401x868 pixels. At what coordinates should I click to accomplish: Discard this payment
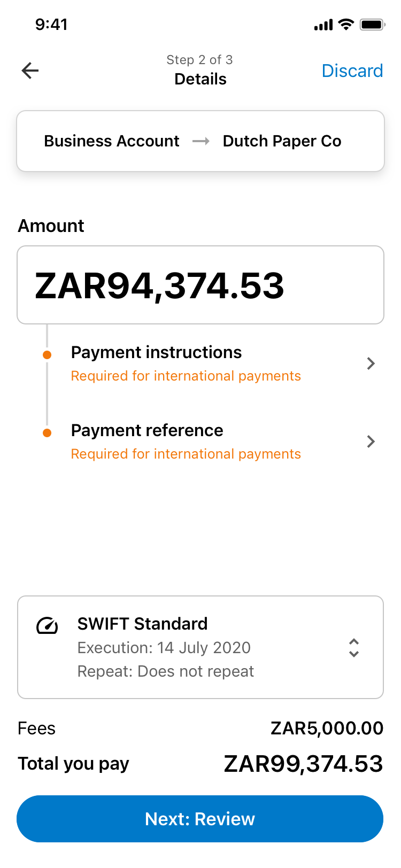352,71
